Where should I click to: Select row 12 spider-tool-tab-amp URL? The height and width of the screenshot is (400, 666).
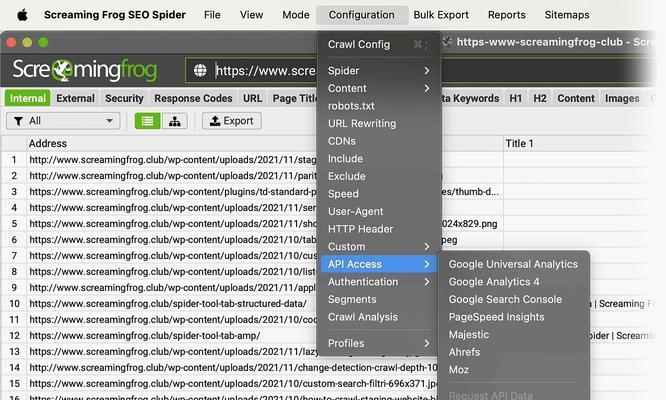point(144,335)
